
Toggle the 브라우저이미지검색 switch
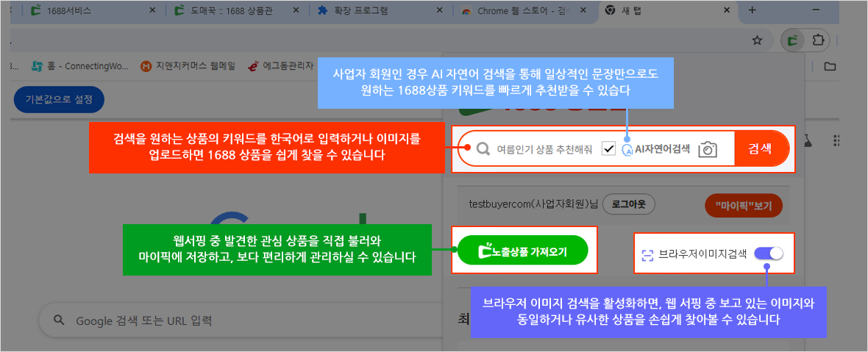click(x=769, y=253)
